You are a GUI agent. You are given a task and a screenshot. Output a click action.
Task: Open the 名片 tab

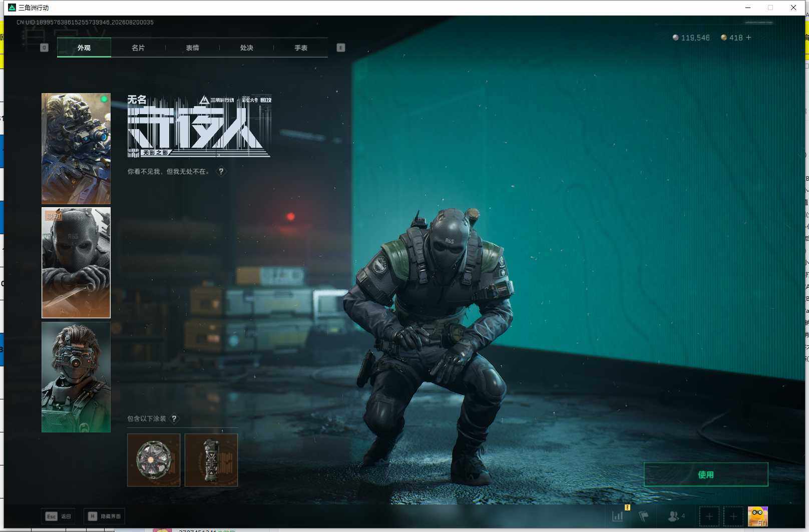[x=138, y=48]
